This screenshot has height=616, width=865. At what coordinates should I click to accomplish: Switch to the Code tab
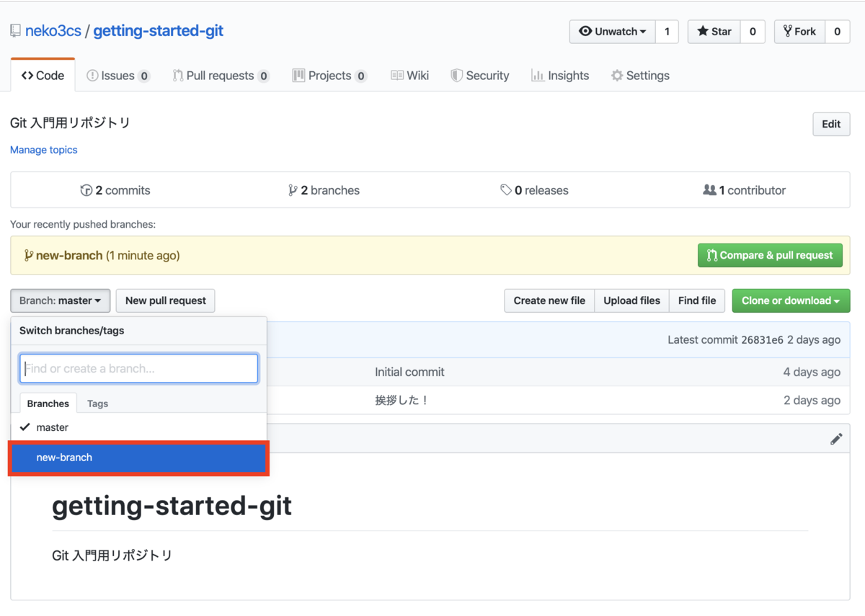pyautogui.click(x=43, y=76)
